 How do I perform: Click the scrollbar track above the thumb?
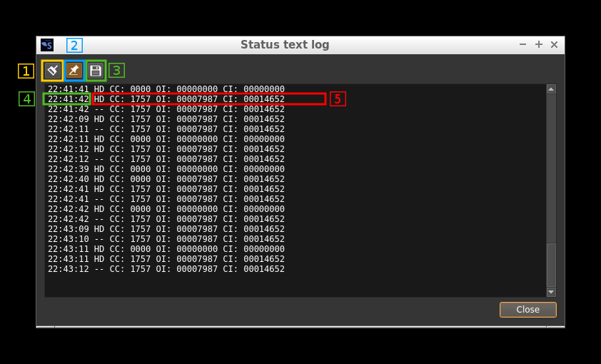(x=550, y=164)
